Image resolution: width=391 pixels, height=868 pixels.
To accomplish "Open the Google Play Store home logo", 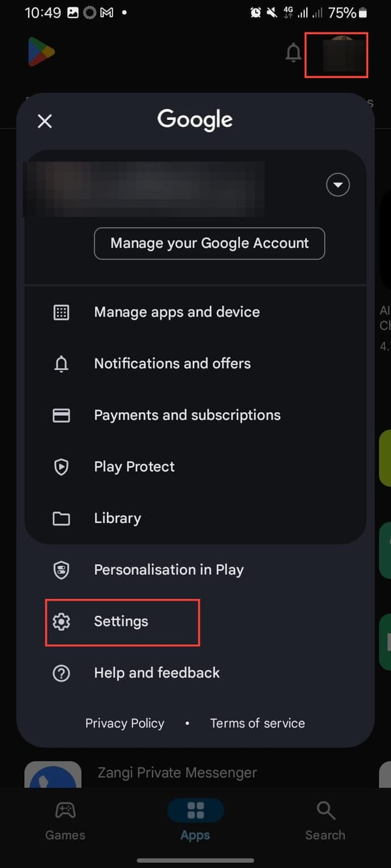I will [x=41, y=52].
